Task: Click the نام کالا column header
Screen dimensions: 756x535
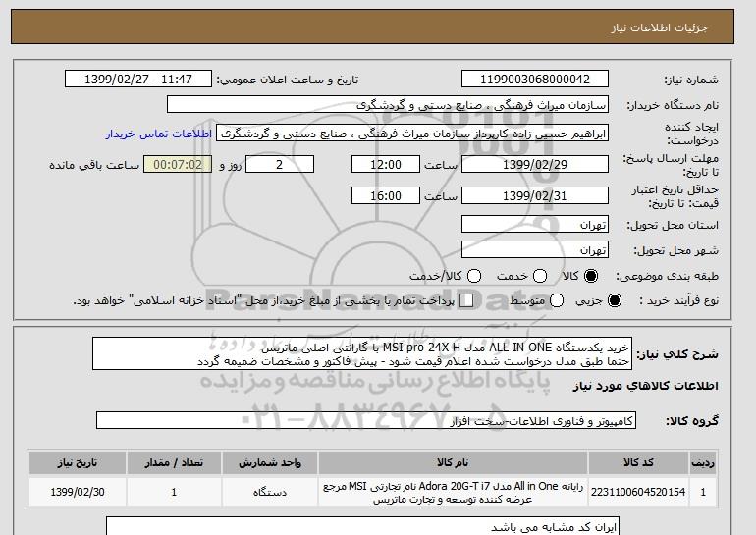Action: click(x=453, y=462)
